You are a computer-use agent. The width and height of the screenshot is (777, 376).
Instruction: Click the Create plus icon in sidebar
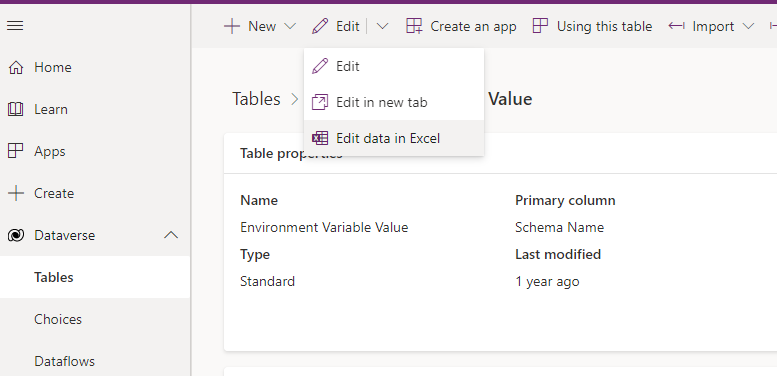[x=16, y=193]
